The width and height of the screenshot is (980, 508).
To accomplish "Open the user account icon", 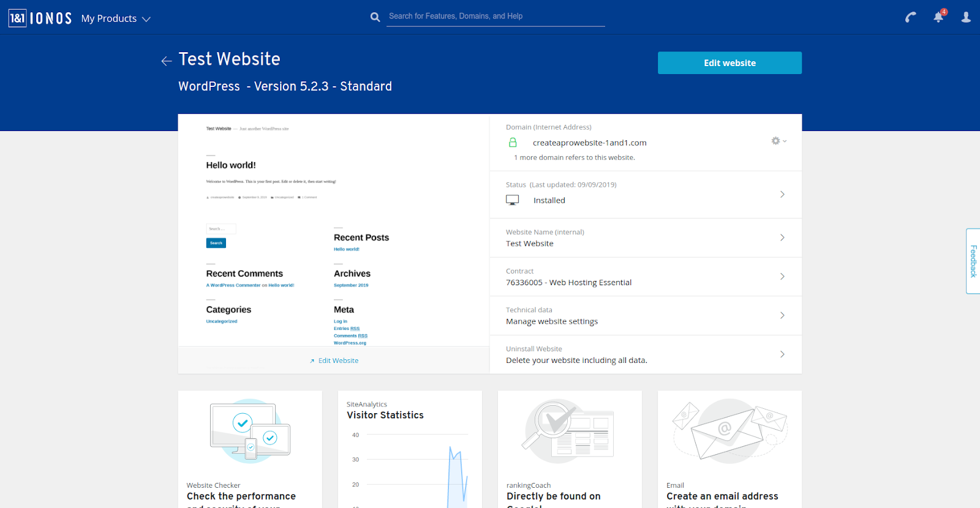I will 966,17.
